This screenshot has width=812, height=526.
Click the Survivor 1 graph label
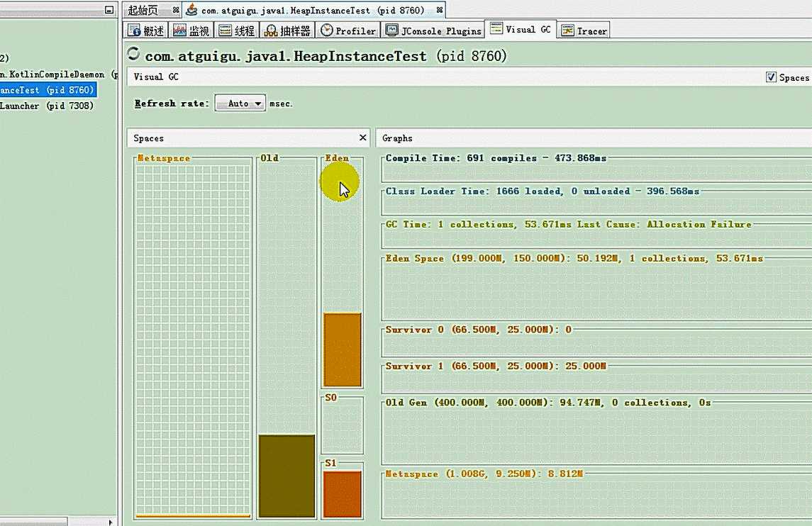pyautogui.click(x=496, y=366)
